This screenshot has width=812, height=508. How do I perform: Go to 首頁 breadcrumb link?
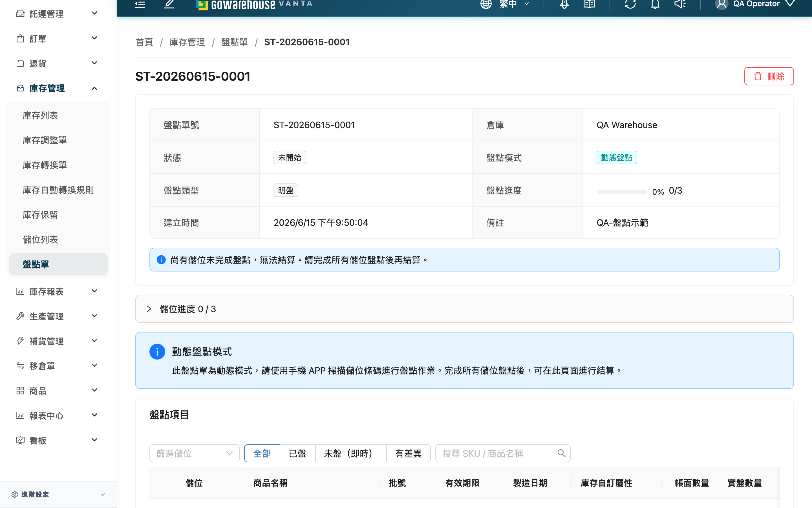(x=144, y=42)
